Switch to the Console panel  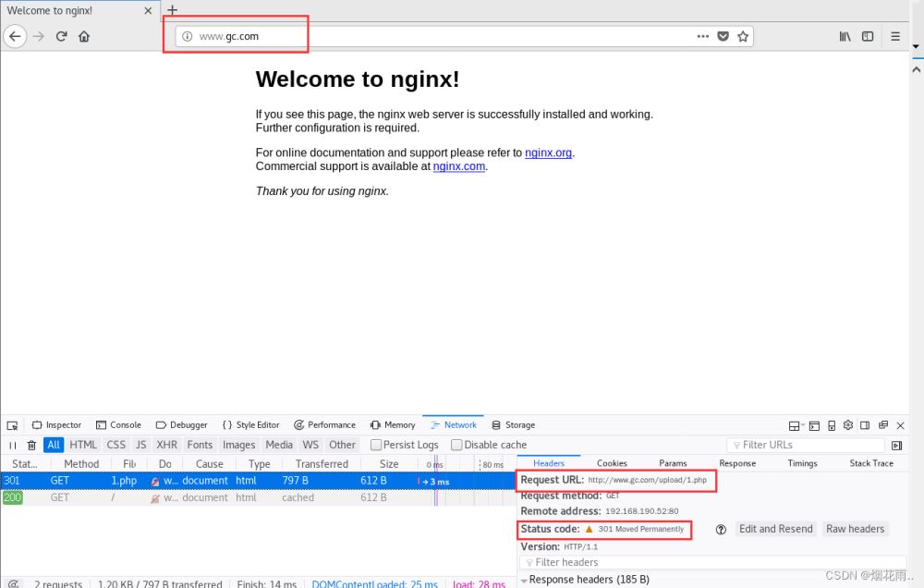pos(118,424)
